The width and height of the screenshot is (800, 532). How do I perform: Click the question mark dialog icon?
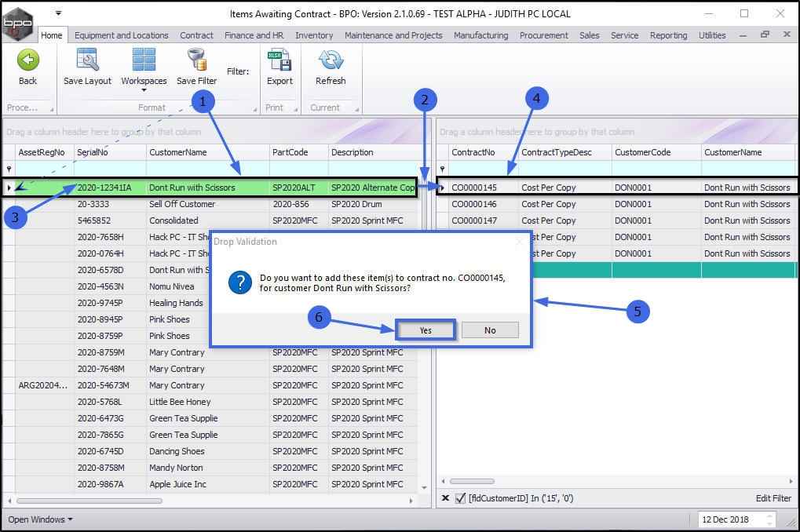click(x=239, y=282)
